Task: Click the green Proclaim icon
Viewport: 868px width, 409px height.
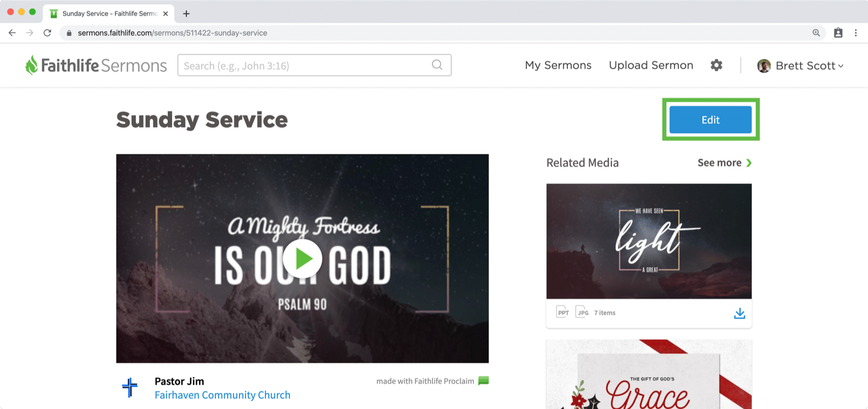Action: click(484, 381)
